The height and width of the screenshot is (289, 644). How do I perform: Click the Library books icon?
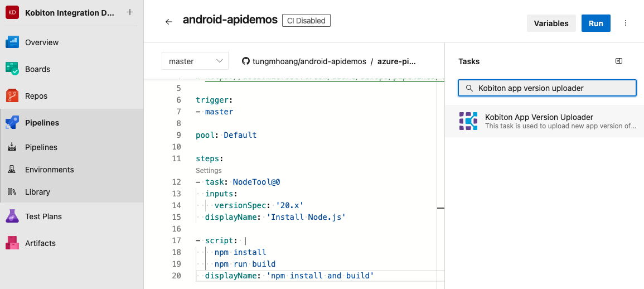click(12, 191)
